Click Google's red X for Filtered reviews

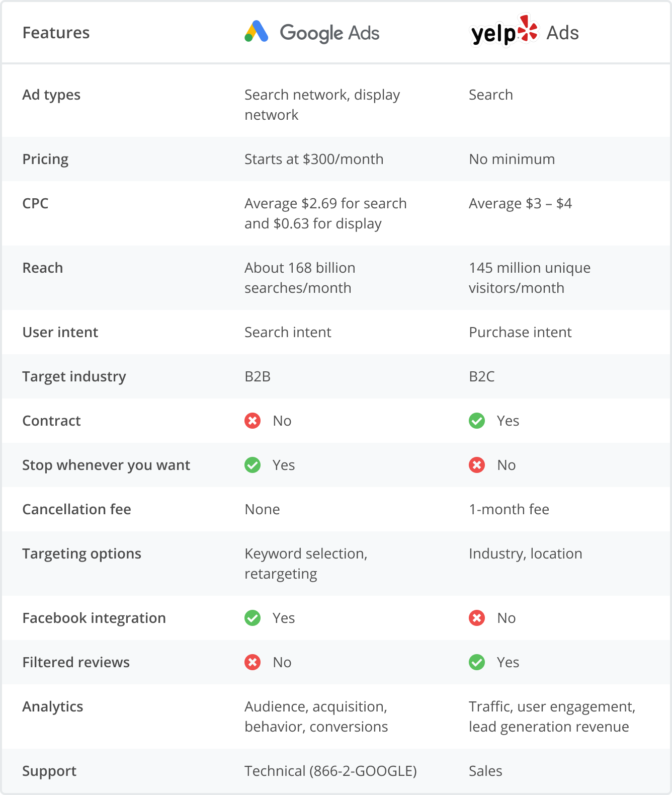point(253,662)
